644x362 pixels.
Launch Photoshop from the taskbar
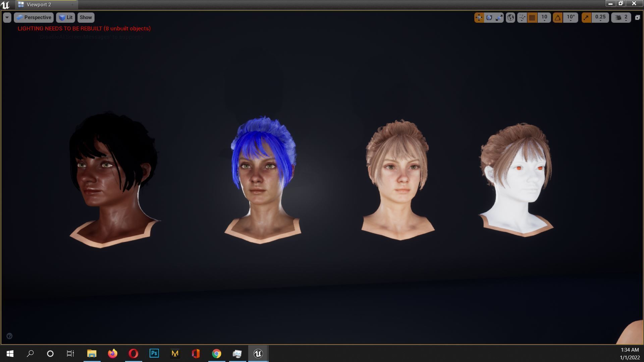point(154,353)
